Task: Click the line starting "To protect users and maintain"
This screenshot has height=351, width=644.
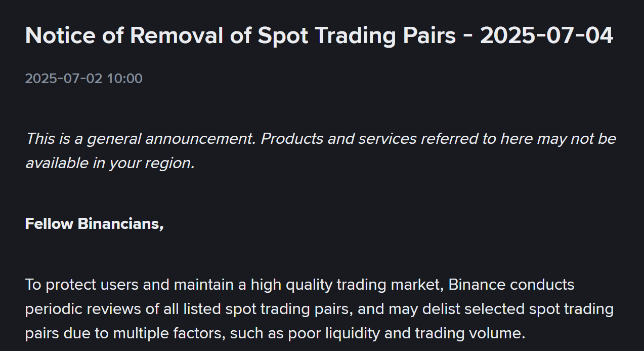Action: click(299, 285)
